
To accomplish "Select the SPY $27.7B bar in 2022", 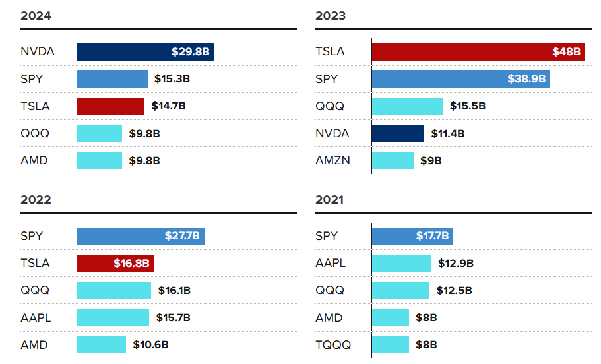I will click(141, 236).
